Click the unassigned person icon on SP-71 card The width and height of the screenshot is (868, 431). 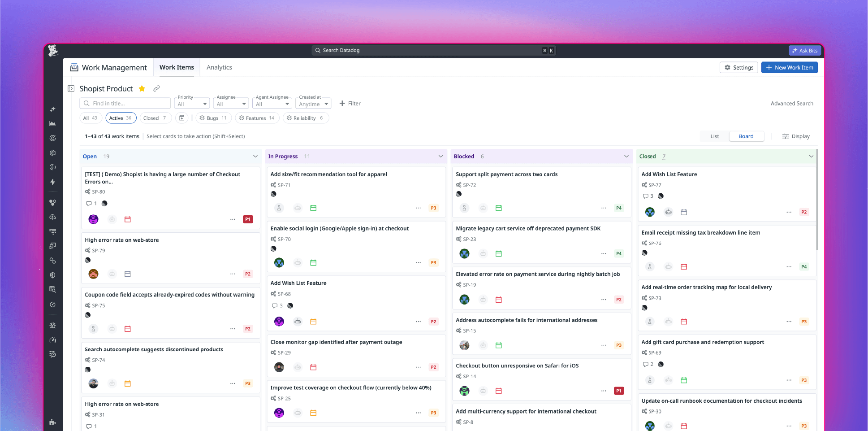coord(279,208)
